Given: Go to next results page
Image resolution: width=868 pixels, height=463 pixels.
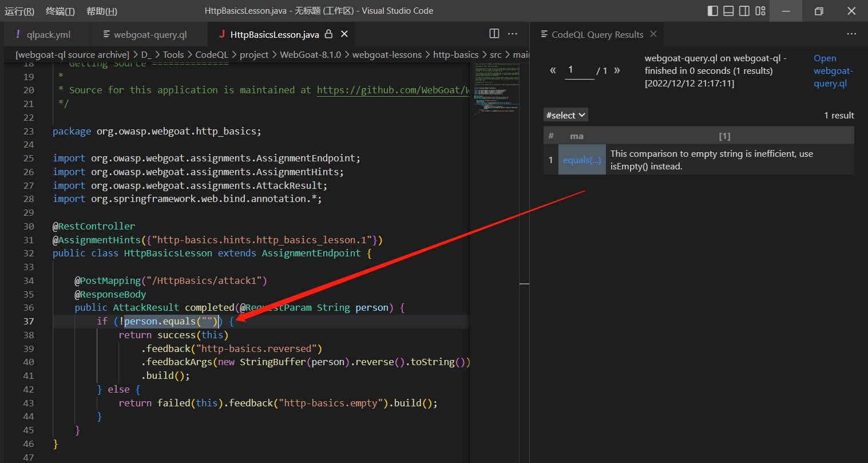Looking at the screenshot, I should [x=617, y=70].
